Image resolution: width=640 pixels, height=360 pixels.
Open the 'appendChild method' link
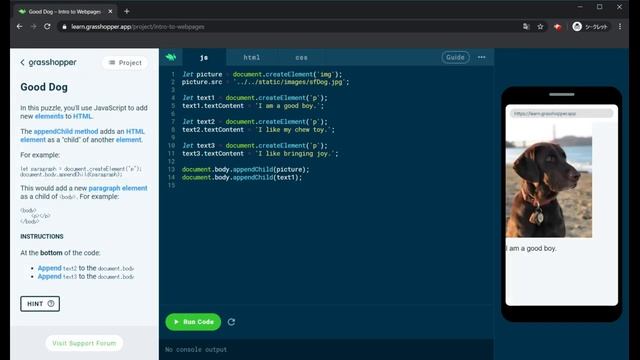[66, 131]
